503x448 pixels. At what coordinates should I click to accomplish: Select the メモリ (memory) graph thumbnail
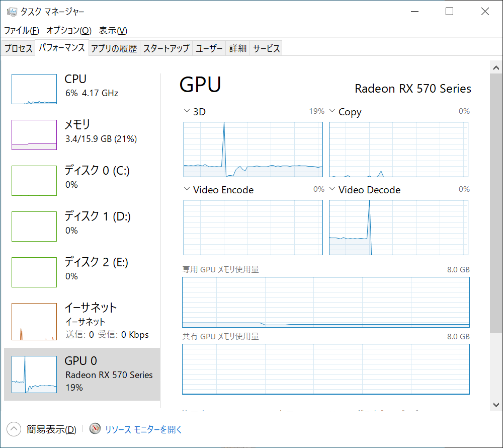pyautogui.click(x=34, y=135)
